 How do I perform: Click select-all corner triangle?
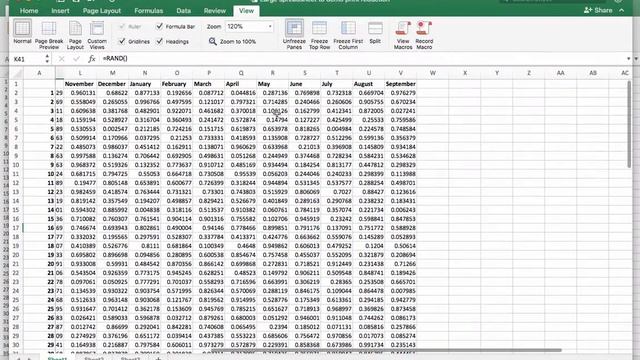[x=17, y=73]
